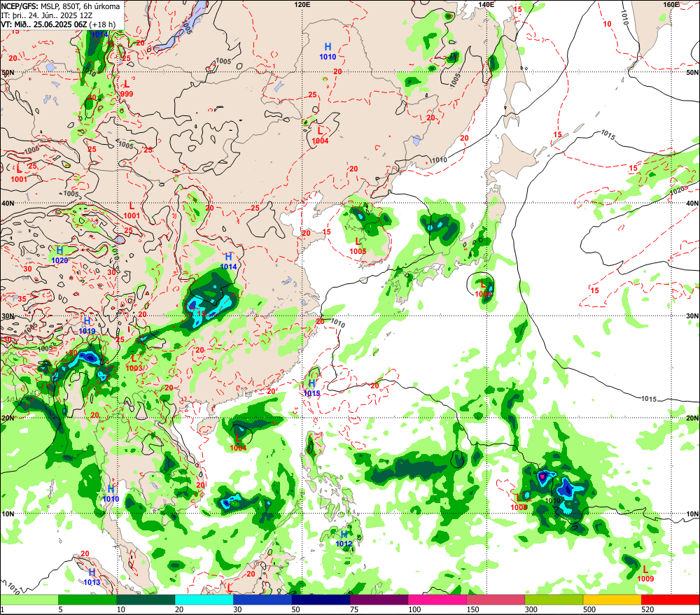
Task: Click legend value 150 below color bar
Action: [472, 609]
